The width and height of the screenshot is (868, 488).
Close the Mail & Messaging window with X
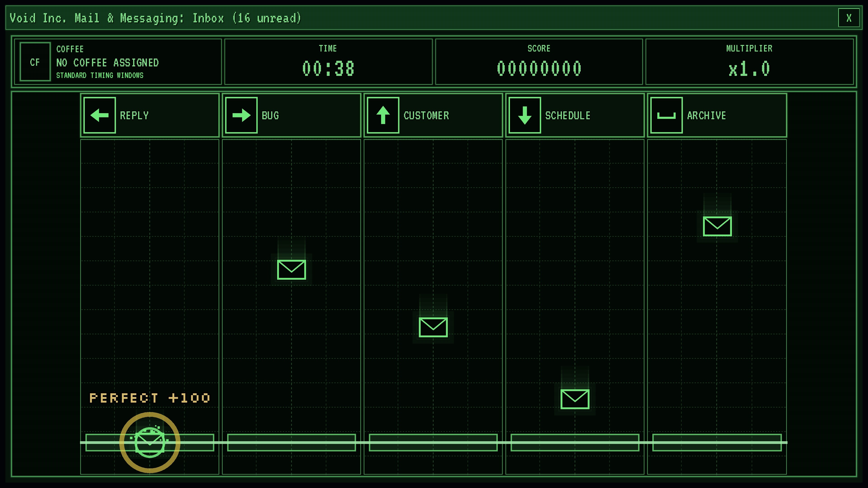point(849,18)
